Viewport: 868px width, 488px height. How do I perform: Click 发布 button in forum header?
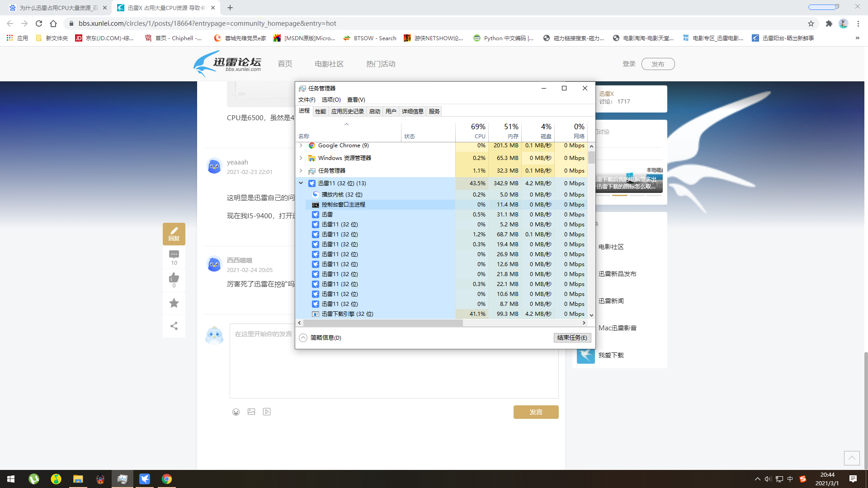(658, 64)
